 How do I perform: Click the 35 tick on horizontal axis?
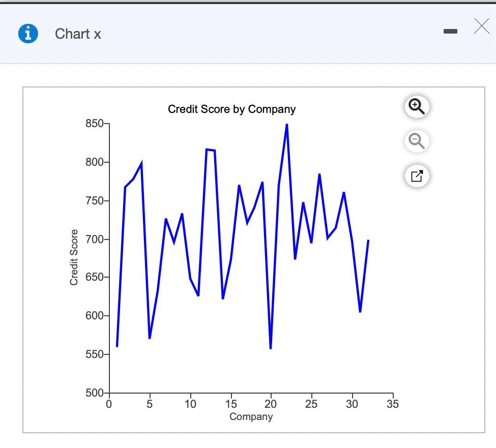tap(392, 404)
